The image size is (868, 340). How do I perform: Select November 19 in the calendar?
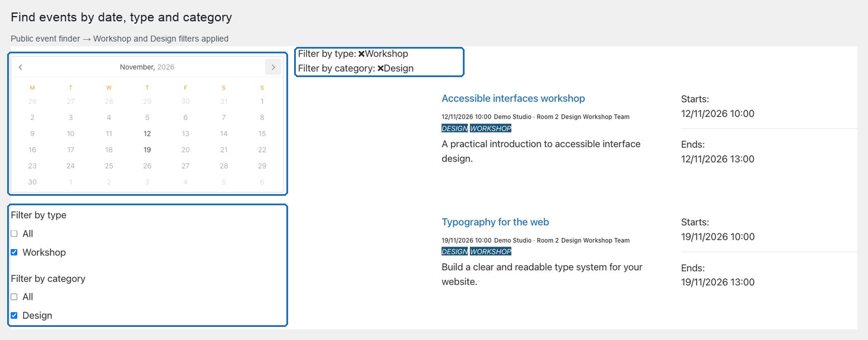point(147,150)
